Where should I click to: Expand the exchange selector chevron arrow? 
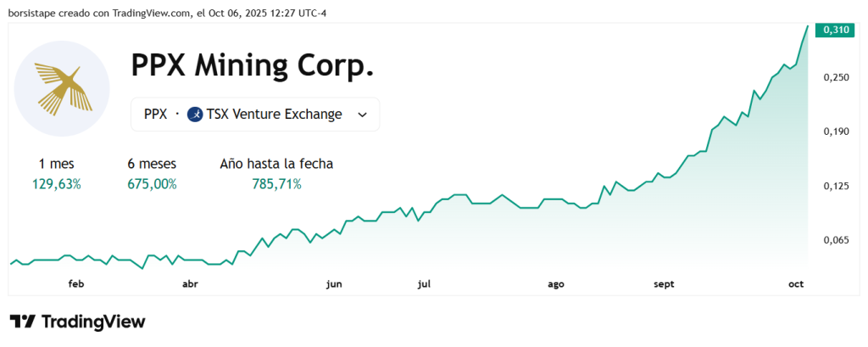363,115
